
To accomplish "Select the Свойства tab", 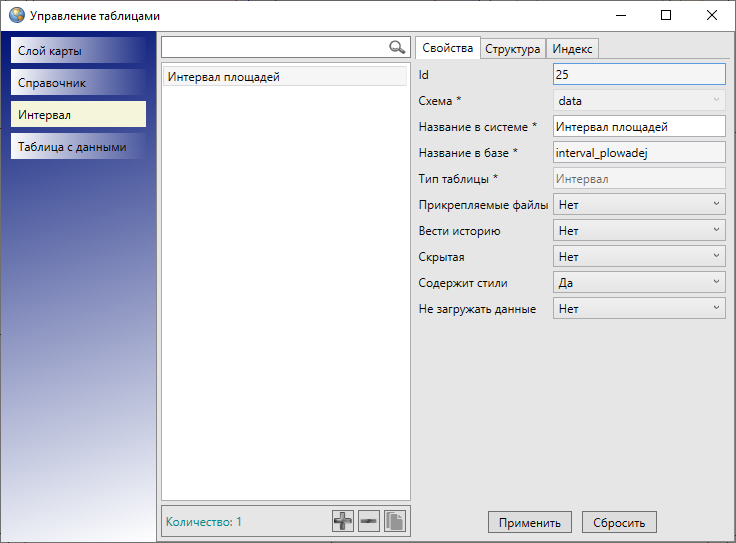I will pyautogui.click(x=447, y=48).
